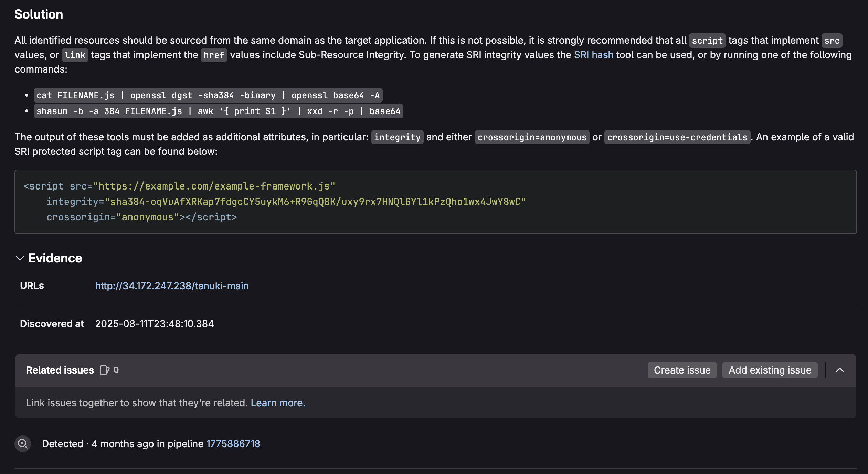Click the sha384 integrity hash line

click(x=286, y=202)
